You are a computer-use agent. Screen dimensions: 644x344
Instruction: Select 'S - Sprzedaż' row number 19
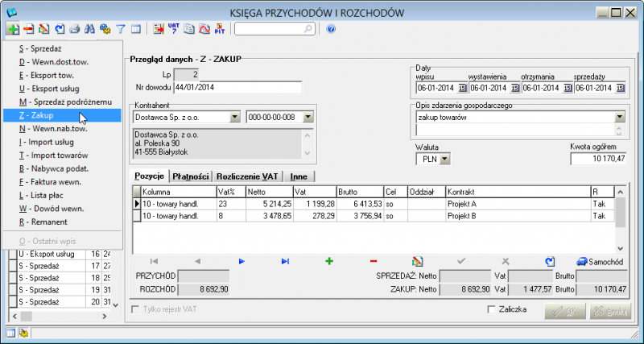(60, 290)
